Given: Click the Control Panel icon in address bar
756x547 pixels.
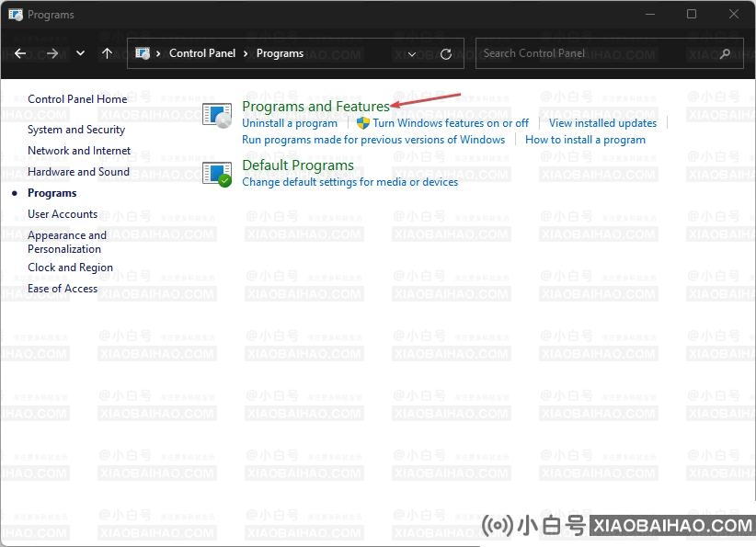Looking at the screenshot, I should point(143,53).
